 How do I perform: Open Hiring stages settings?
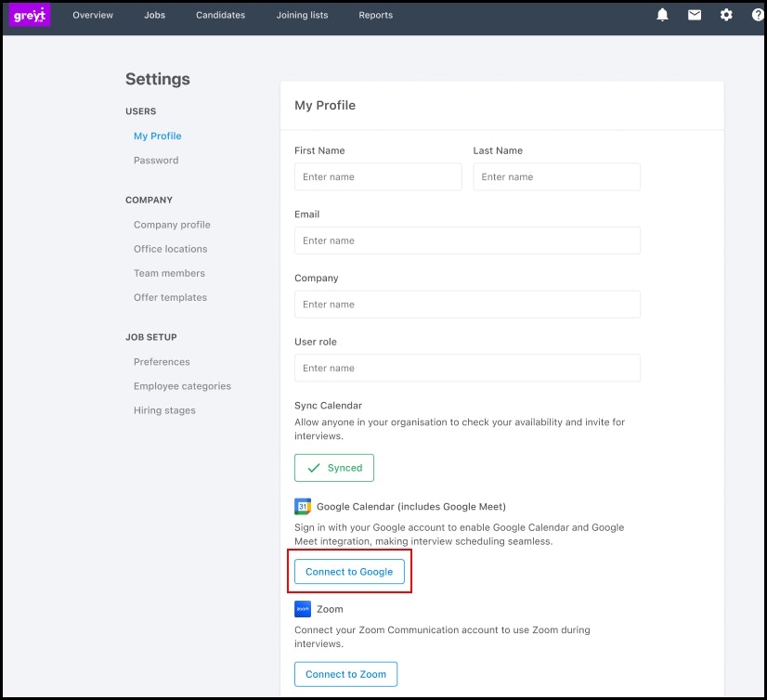[165, 410]
